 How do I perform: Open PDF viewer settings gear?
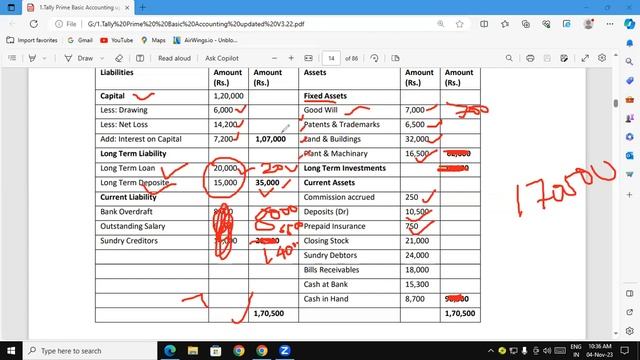[602, 58]
